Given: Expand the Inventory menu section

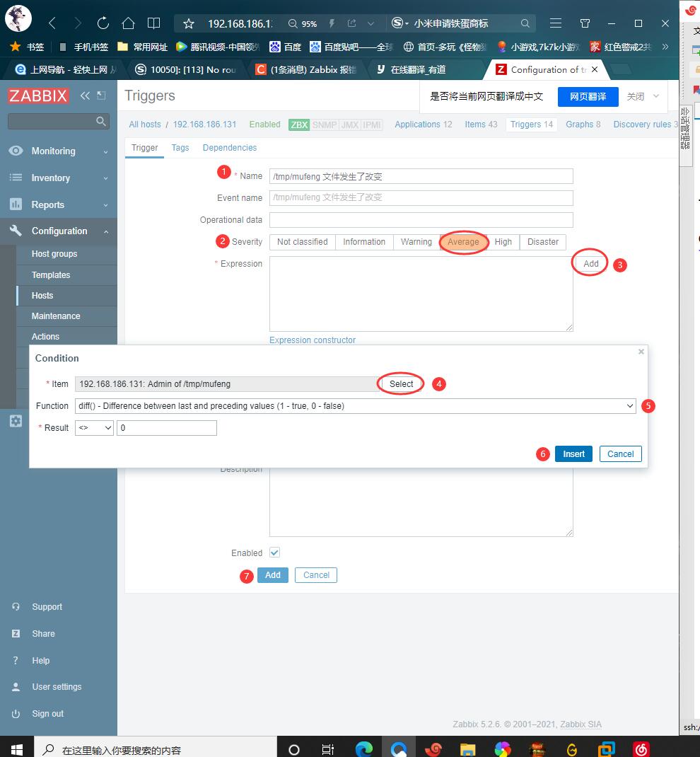Looking at the screenshot, I should pyautogui.click(x=105, y=178).
